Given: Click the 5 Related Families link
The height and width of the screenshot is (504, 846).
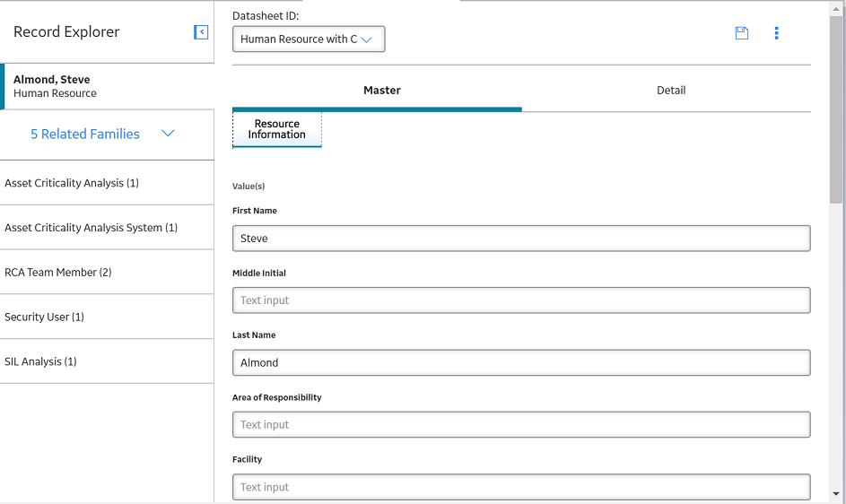Looking at the screenshot, I should coord(85,134).
